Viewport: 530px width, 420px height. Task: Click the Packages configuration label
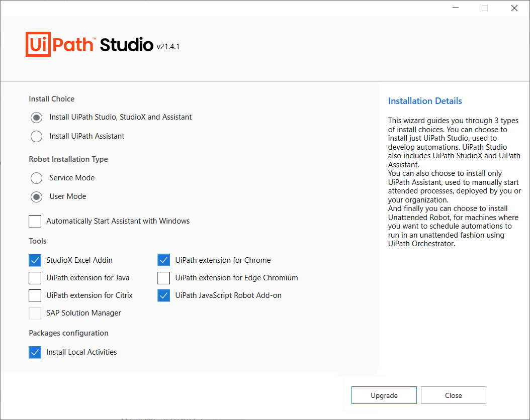point(68,333)
